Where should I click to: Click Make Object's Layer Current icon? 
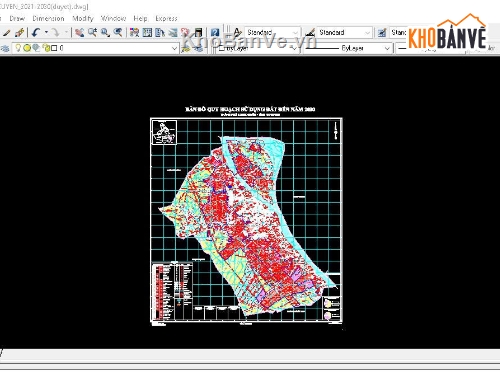186,48
